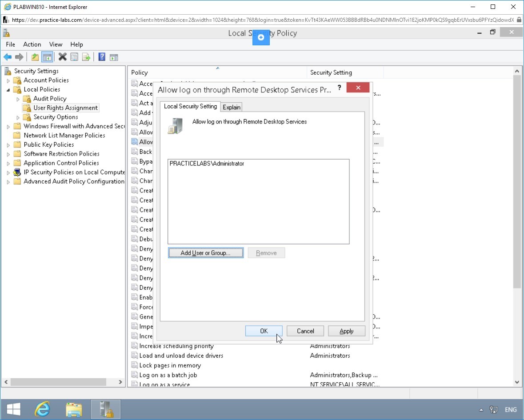Select Load and unload device drivers policy
The width and height of the screenshot is (524, 420).
point(181,356)
